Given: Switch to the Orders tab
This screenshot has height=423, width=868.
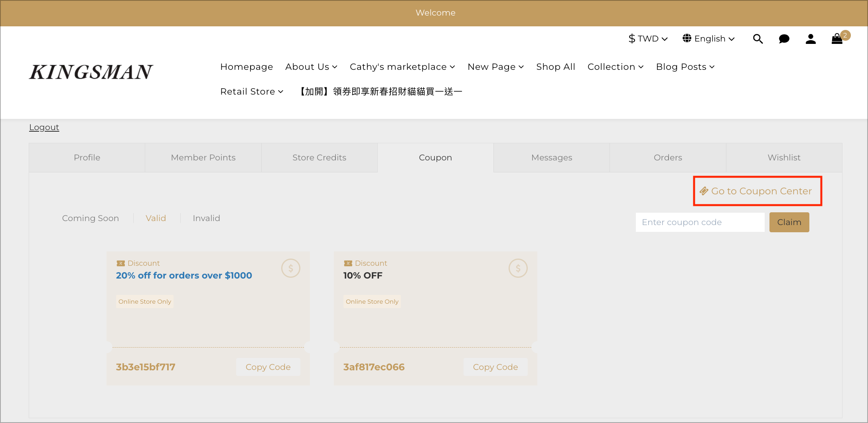Looking at the screenshot, I should click(x=668, y=158).
